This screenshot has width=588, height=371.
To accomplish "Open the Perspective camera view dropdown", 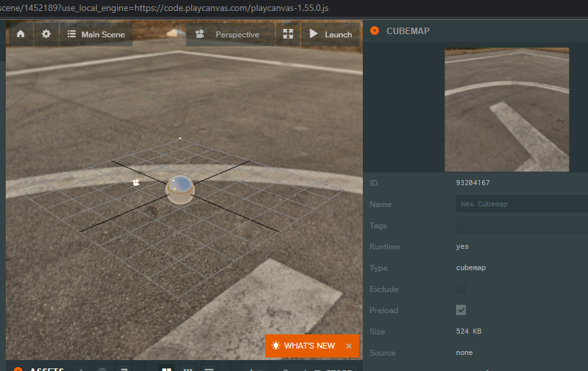I will [x=237, y=34].
